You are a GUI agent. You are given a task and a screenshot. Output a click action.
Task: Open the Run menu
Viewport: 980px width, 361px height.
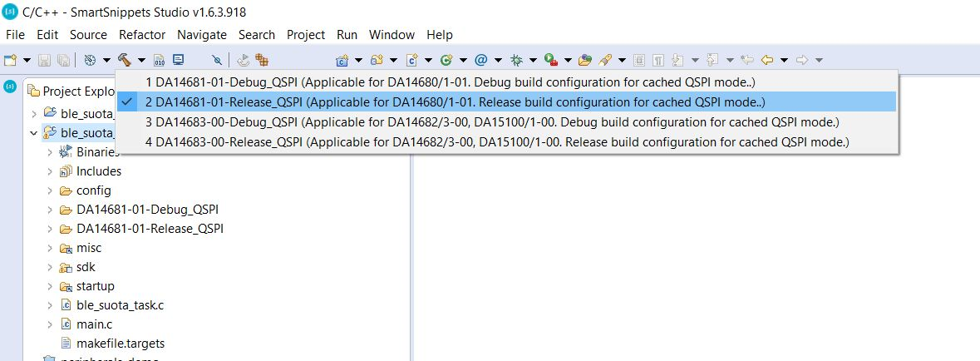coord(347,35)
